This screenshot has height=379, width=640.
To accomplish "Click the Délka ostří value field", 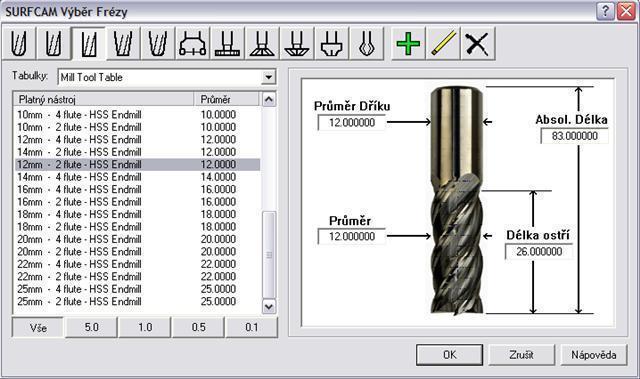I will click(539, 251).
